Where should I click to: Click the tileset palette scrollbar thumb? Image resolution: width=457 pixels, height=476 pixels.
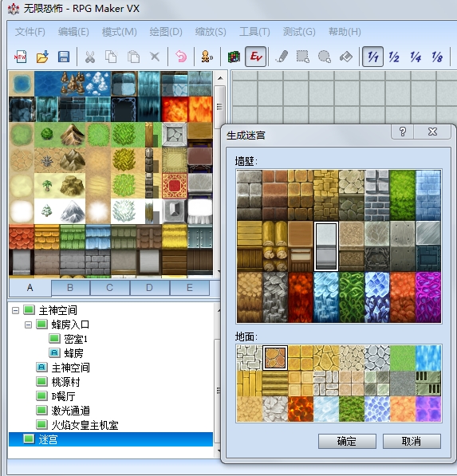tap(220, 106)
